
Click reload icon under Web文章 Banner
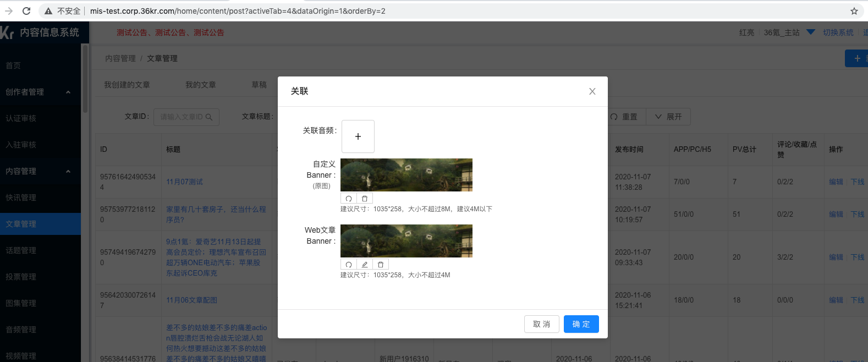pos(349,265)
